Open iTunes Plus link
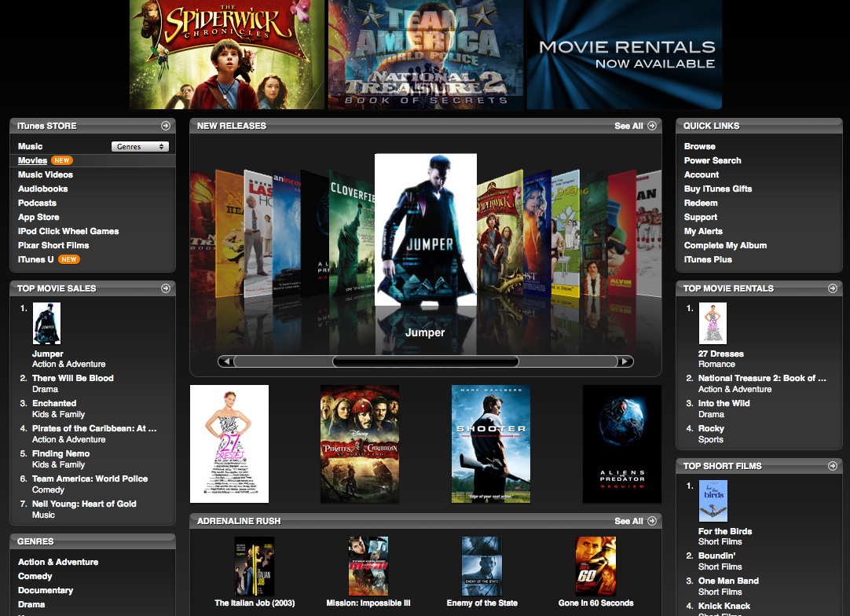 point(708,259)
